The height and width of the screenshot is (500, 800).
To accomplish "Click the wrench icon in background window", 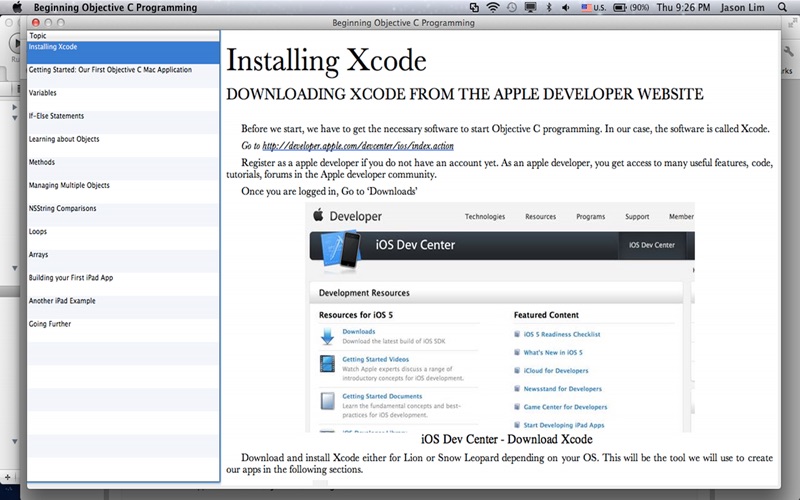I will 789,51.
